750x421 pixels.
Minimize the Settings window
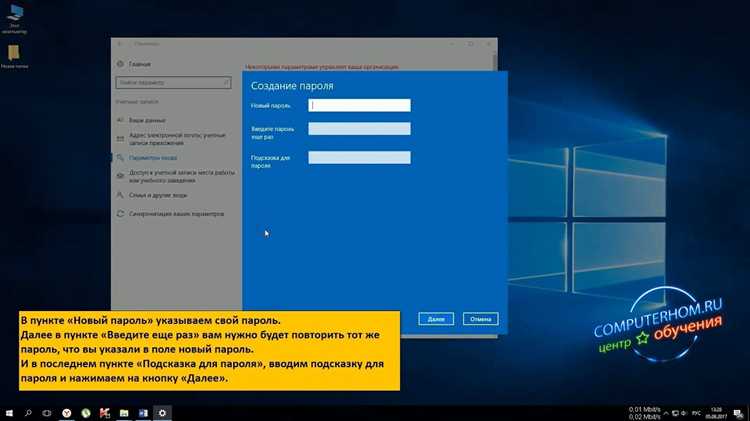(452, 44)
